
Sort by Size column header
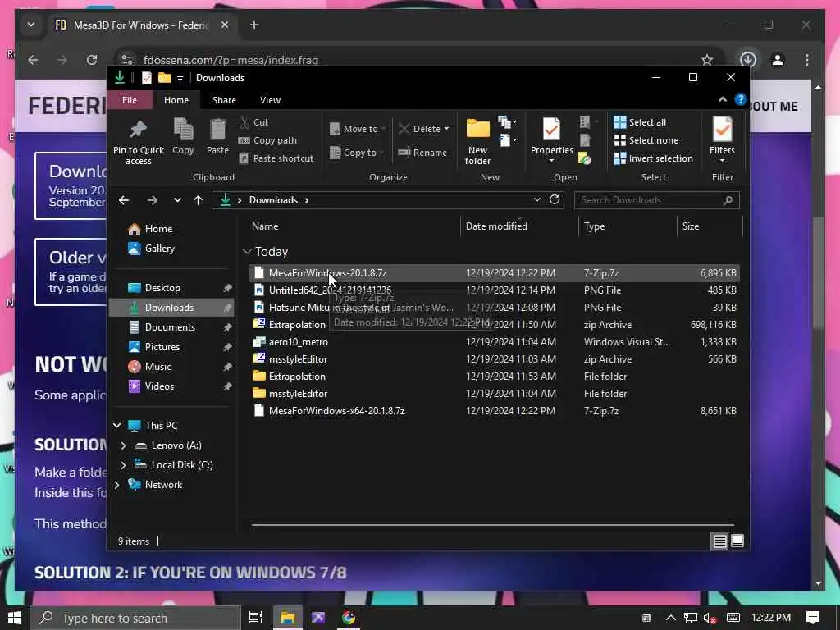(710, 226)
